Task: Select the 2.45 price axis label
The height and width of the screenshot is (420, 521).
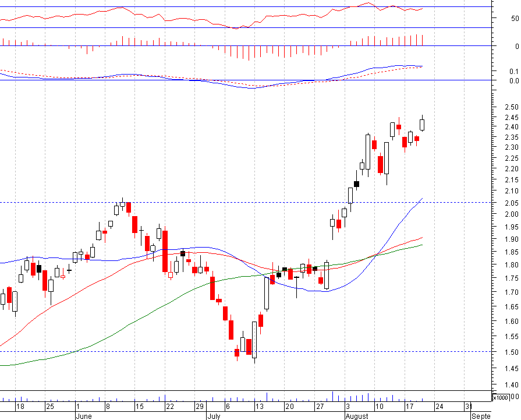Action: (x=511, y=118)
